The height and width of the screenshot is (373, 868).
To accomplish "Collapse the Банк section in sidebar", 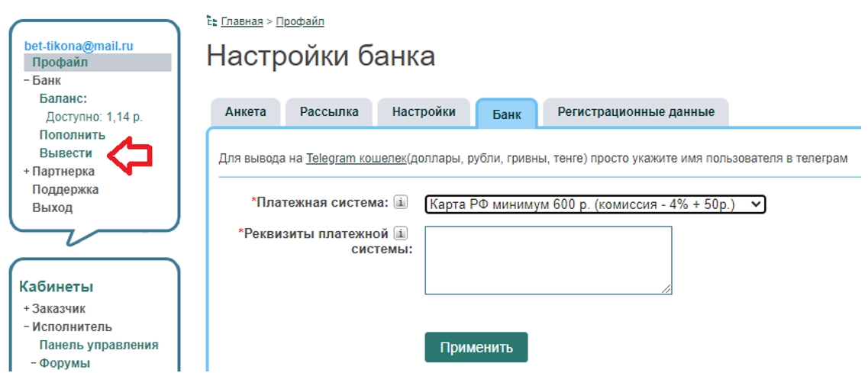I will tap(26, 81).
